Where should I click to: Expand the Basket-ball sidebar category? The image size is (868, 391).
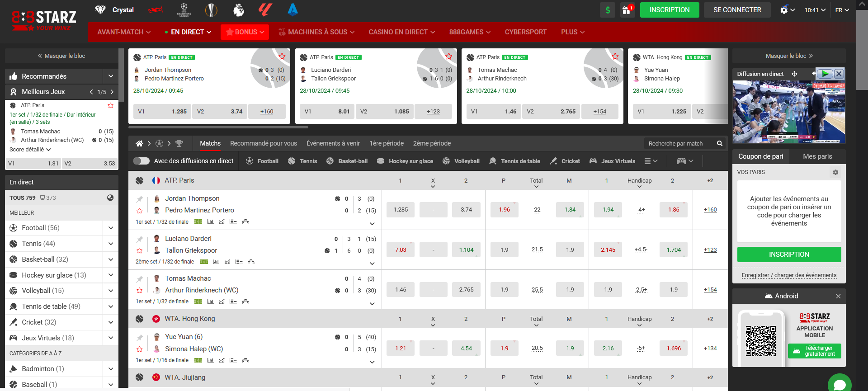click(111, 259)
